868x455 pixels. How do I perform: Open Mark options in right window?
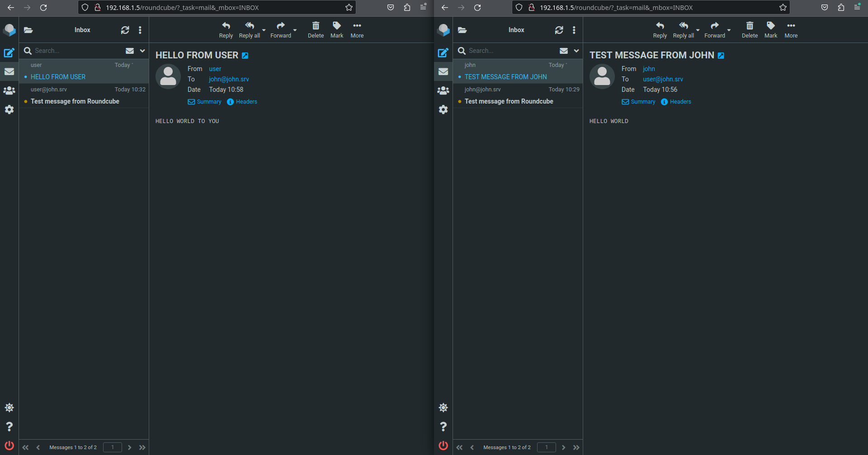tap(771, 30)
